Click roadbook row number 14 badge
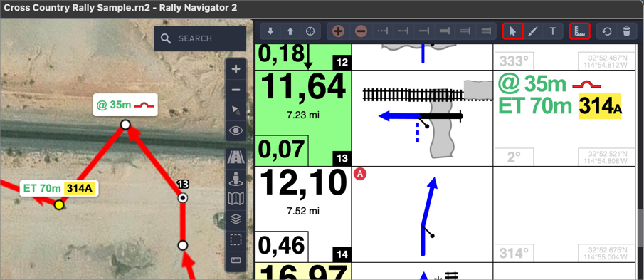Image resolution: width=644 pixels, height=280 pixels. tap(342, 254)
